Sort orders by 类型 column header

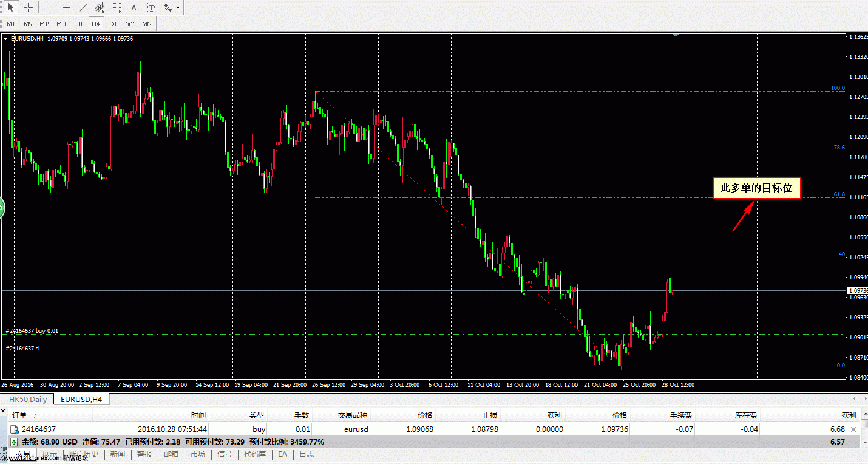point(238,415)
